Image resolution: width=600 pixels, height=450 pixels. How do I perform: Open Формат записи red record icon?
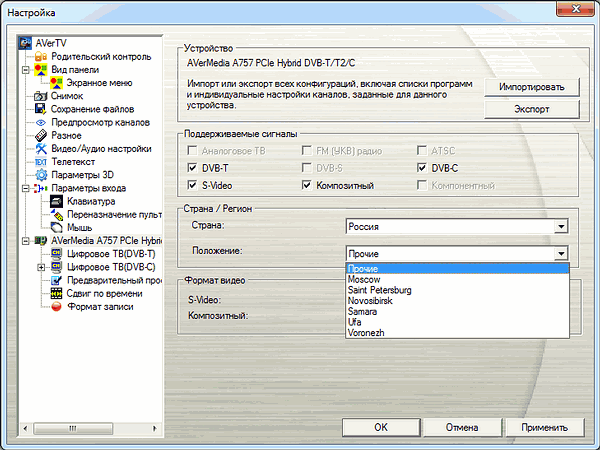pyautogui.click(x=56, y=307)
